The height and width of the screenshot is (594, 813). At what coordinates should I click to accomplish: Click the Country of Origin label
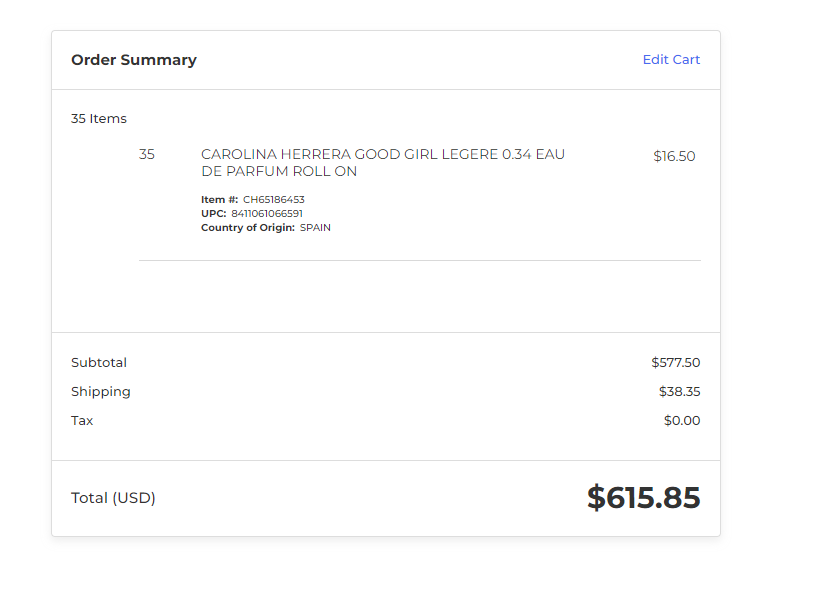pos(248,228)
